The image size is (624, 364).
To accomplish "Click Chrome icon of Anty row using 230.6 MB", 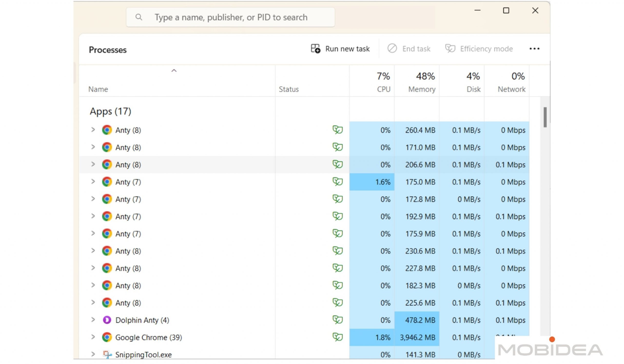I will [x=107, y=251].
